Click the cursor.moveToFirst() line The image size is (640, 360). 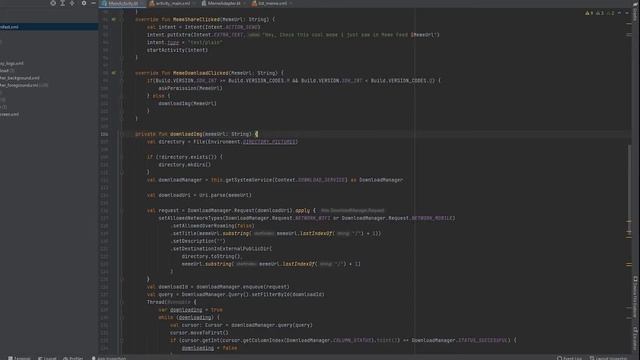199,333
